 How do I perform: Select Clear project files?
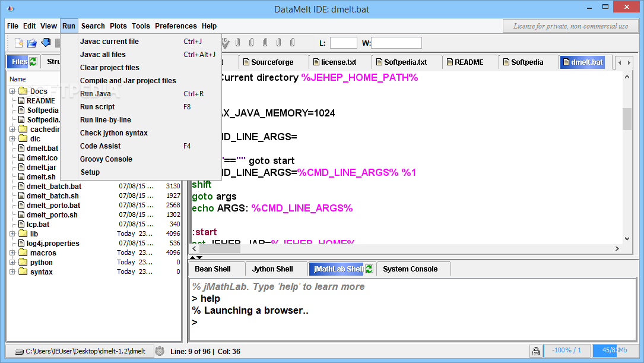pos(141,67)
